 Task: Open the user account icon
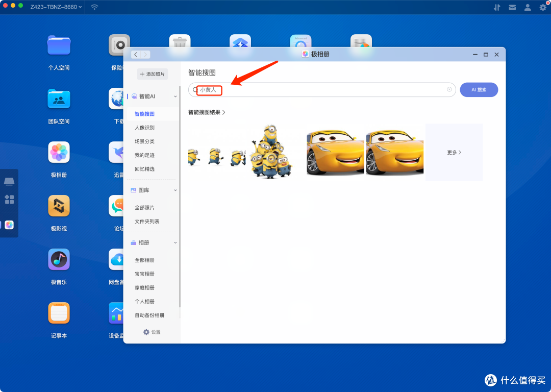coord(528,7)
